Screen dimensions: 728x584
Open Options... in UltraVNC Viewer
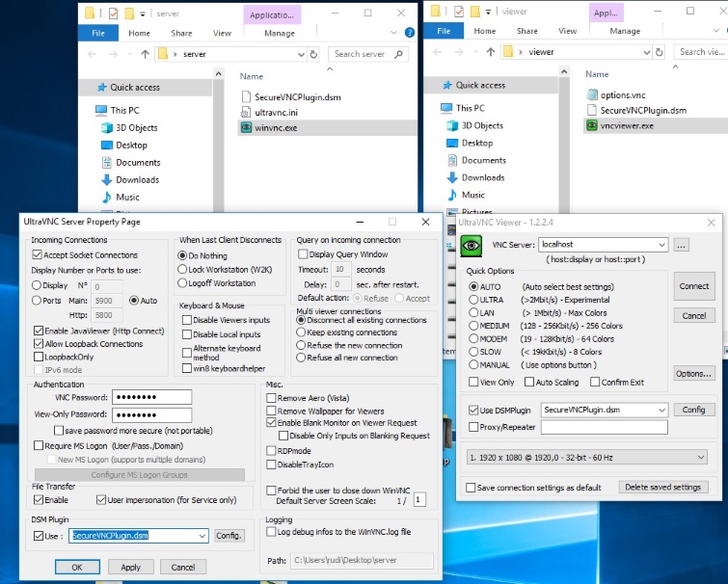[693, 373]
